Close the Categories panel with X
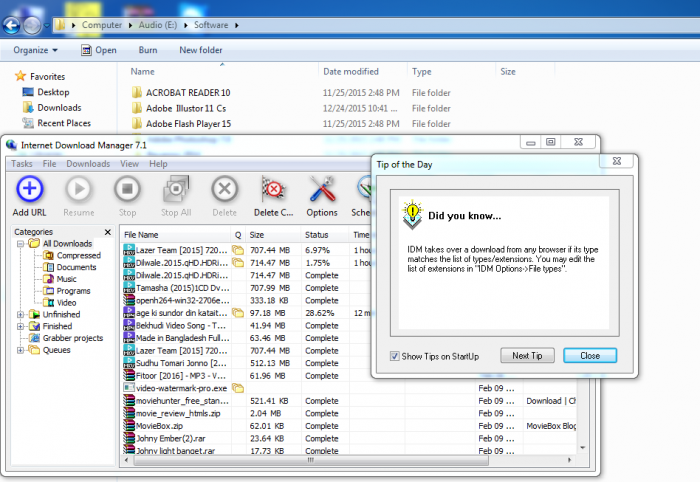700x482 pixels. 108,232
